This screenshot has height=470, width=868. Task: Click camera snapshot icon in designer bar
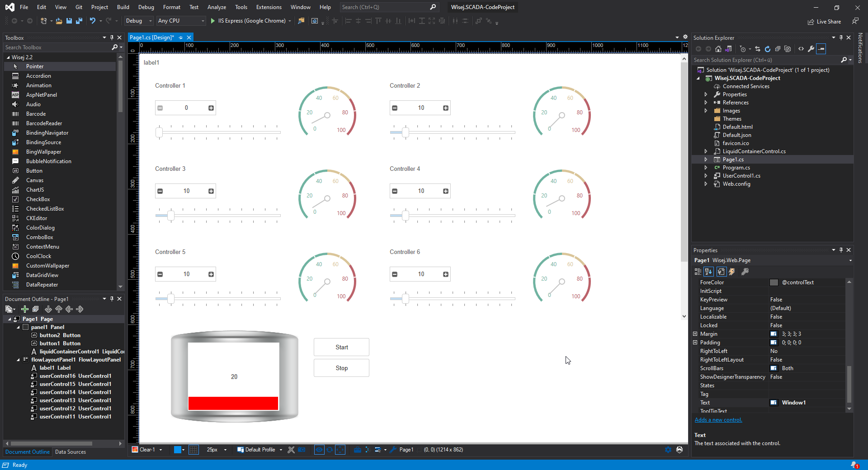[x=302, y=450]
